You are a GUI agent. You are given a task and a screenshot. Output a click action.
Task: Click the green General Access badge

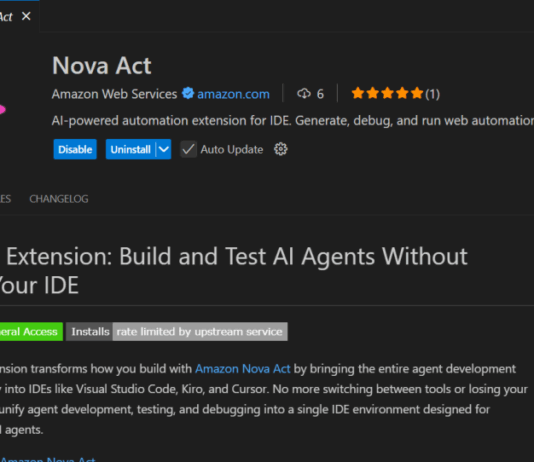click(31, 332)
